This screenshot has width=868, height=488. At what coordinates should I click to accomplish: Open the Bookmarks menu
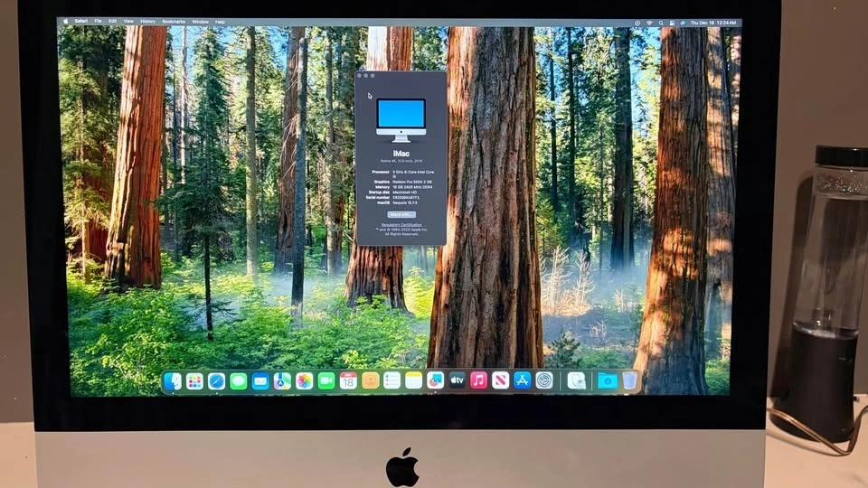tap(174, 21)
